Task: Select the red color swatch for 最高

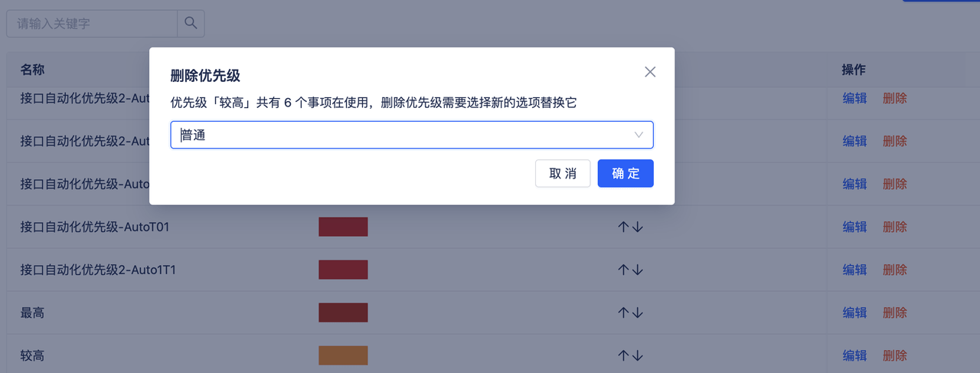Action: [343, 312]
